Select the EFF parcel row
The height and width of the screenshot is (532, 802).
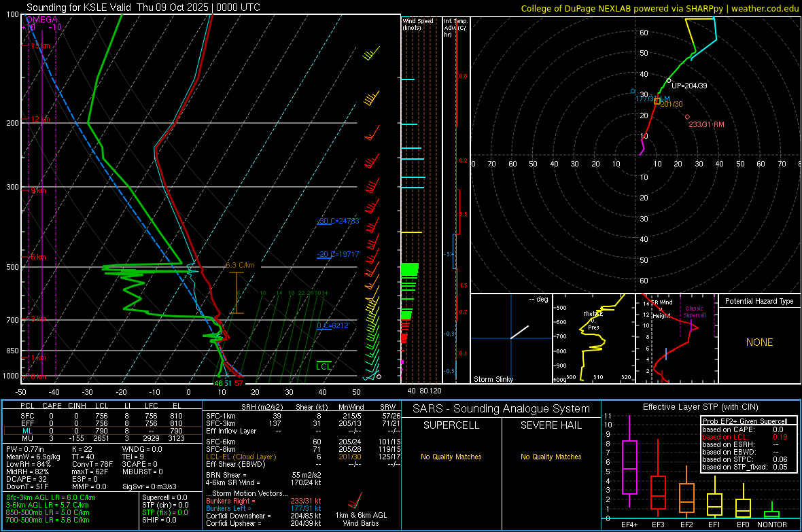[x=102, y=423]
